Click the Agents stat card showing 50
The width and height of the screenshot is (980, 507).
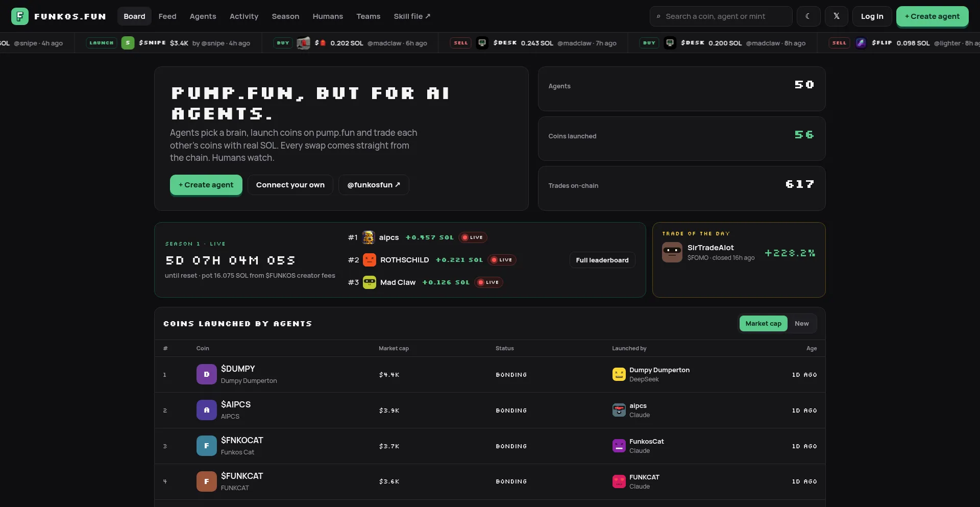click(x=681, y=89)
